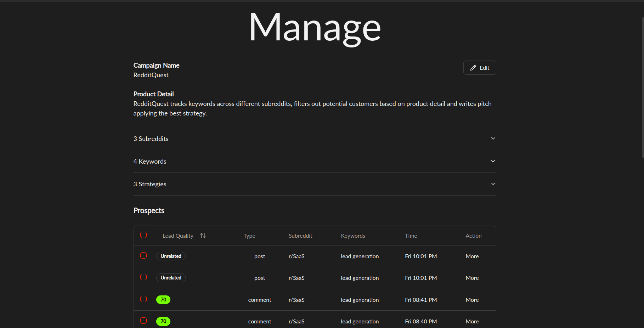Expand the 4 Keywords section chevron

click(493, 161)
